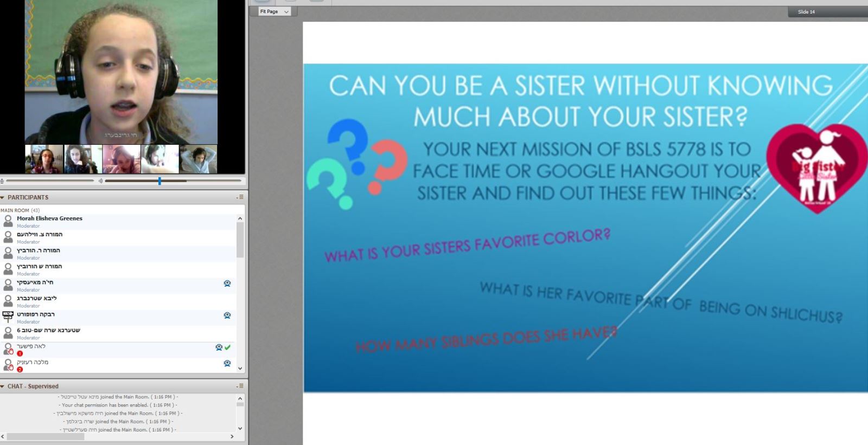868x445 pixels.
Task: Click the webcam icon for לאה פישער
Action: point(219,347)
